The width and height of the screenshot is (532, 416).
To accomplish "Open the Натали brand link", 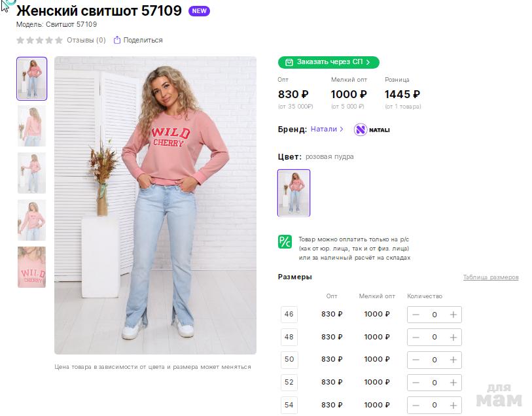I will [x=327, y=130].
